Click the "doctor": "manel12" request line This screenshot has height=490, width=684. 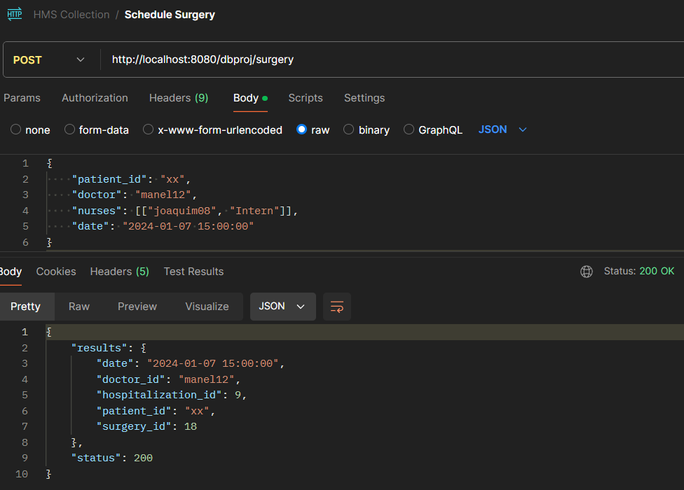tap(134, 195)
